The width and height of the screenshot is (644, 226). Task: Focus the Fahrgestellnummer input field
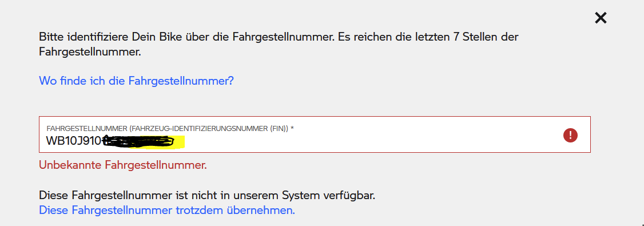point(315,134)
